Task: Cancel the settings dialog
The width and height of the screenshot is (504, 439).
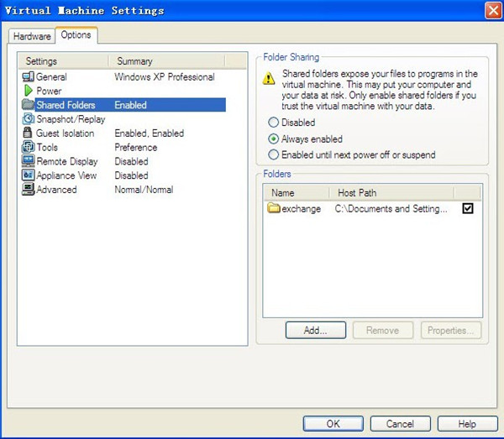Action: 401,424
